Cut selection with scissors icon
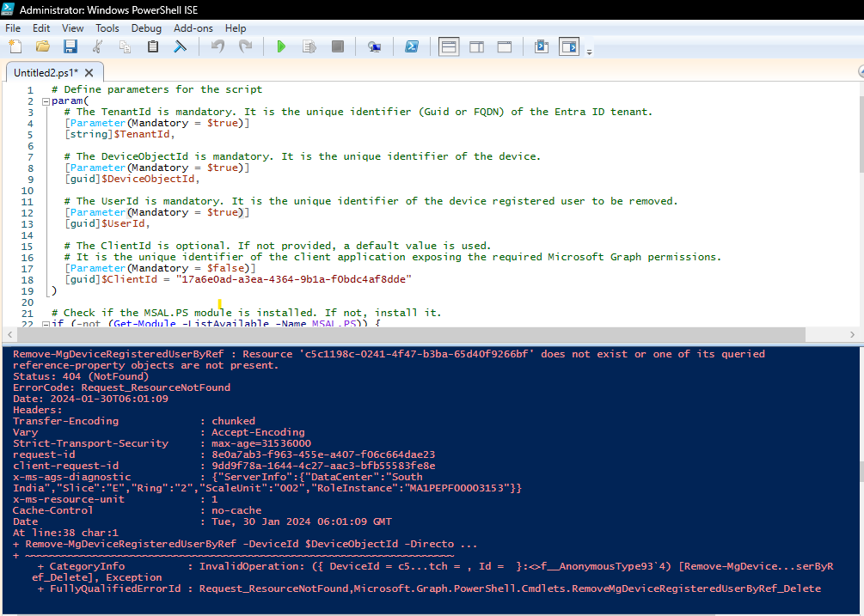The width and height of the screenshot is (864, 616). coord(97,46)
